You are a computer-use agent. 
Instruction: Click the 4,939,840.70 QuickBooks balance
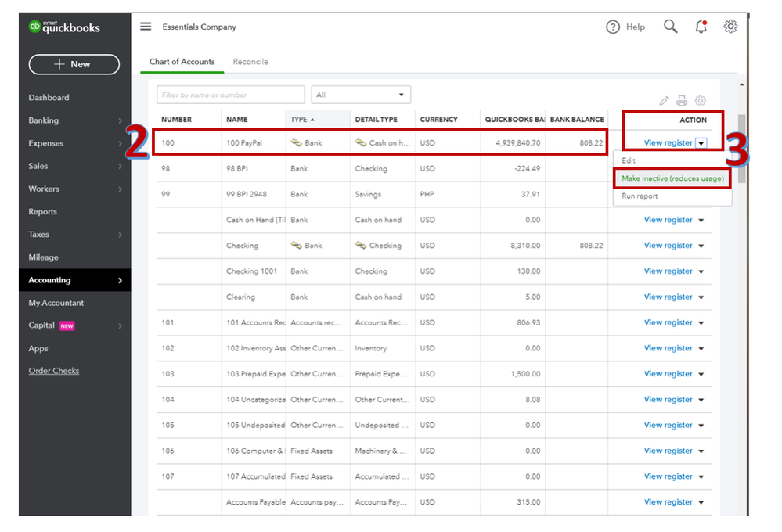[517, 143]
